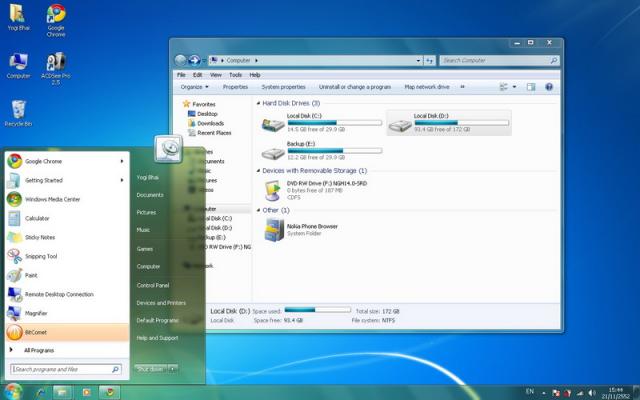Click Search programs and files box
The height and width of the screenshot is (400, 640).
[x=65, y=369]
